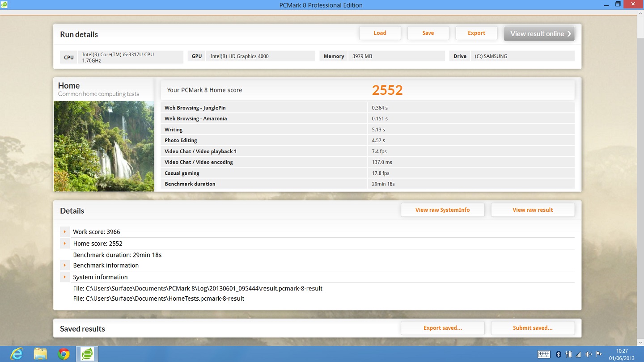Click the waterfall Home test thumbnail
The height and width of the screenshot is (362, 644).
pos(104,146)
